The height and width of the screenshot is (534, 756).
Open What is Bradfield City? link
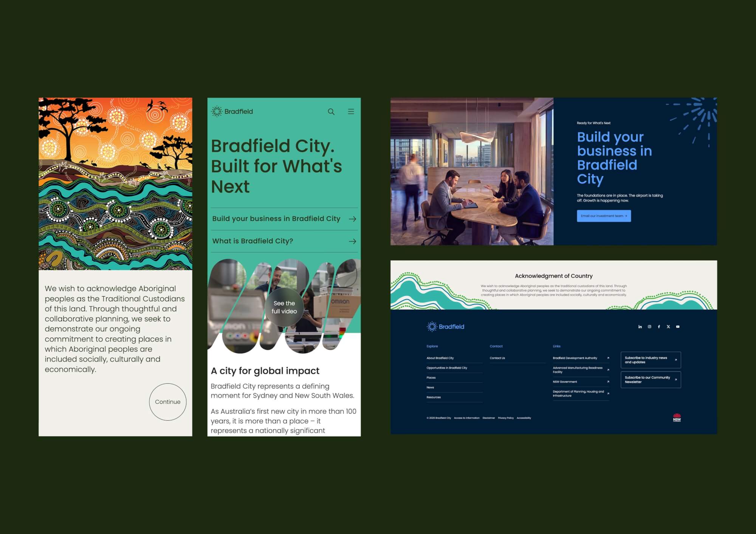[284, 241]
